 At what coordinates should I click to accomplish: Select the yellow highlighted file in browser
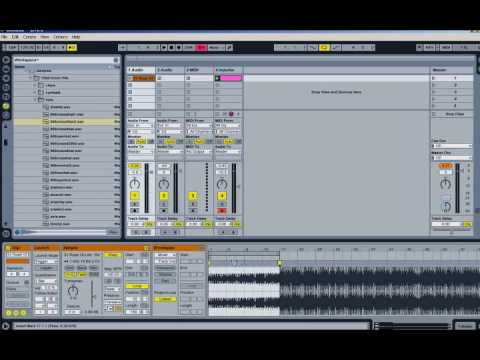tap(67, 122)
